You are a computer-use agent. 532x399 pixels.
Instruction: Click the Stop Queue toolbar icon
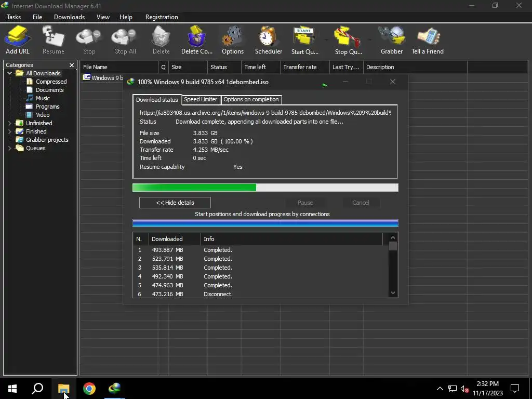[x=348, y=39]
